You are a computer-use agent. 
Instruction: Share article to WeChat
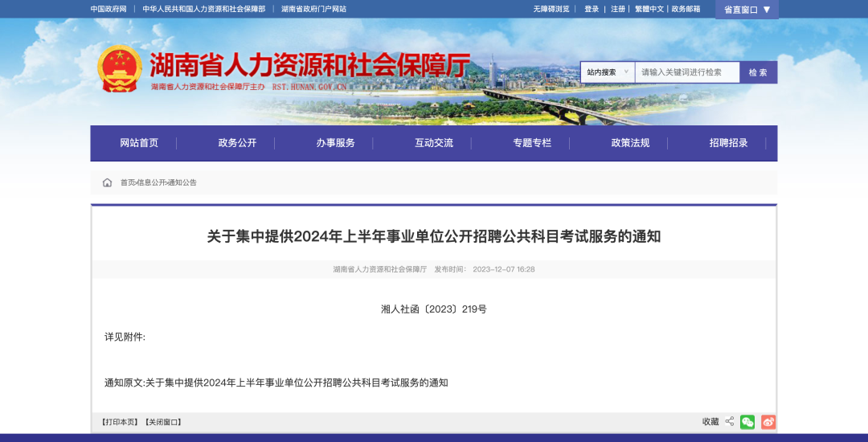(747, 422)
